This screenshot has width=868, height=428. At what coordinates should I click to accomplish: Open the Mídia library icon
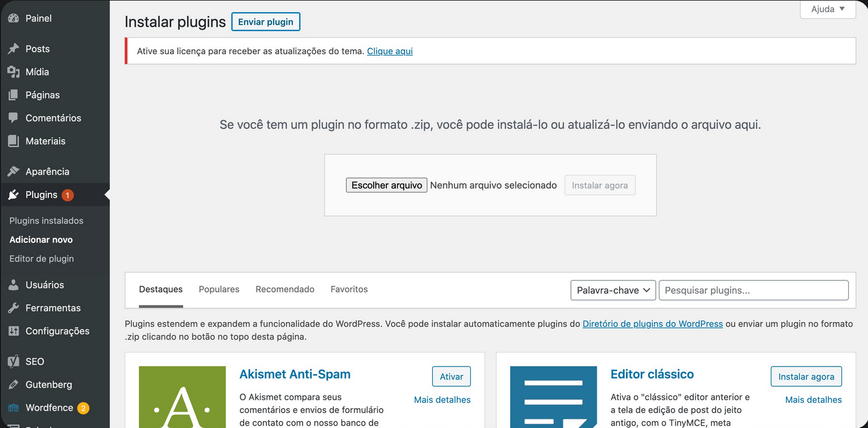[13, 71]
